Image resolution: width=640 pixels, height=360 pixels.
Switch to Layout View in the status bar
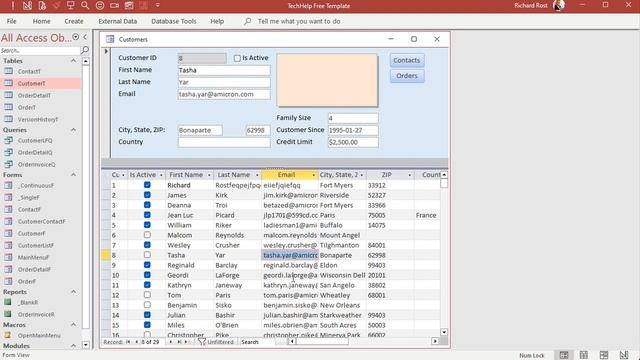[604, 355]
